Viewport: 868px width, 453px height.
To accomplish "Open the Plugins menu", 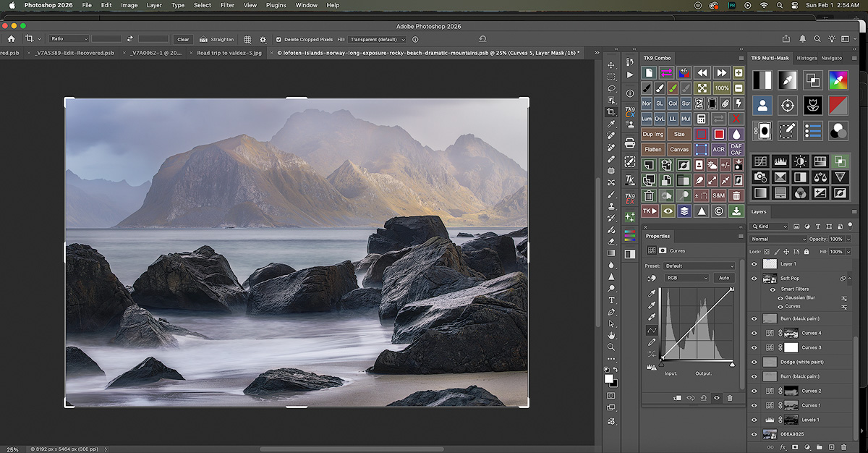I will (276, 5).
